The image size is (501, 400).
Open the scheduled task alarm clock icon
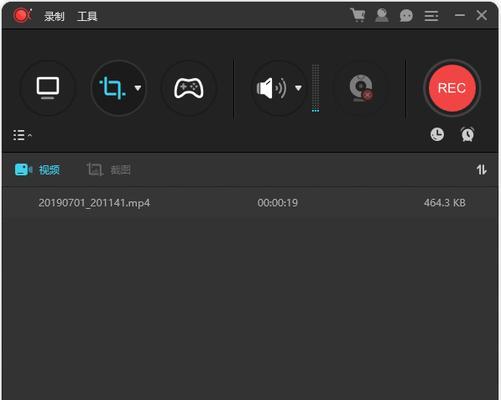467,135
